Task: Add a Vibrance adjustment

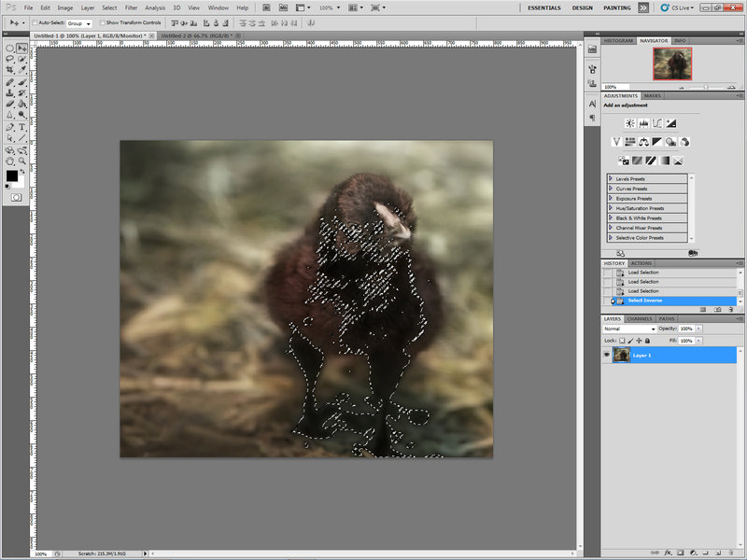Action: [x=616, y=142]
